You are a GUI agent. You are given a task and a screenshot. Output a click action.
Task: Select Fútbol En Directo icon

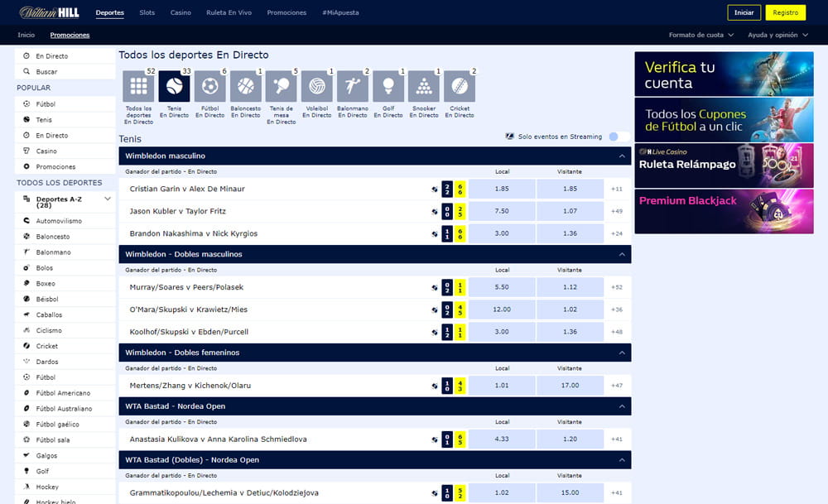click(x=209, y=86)
